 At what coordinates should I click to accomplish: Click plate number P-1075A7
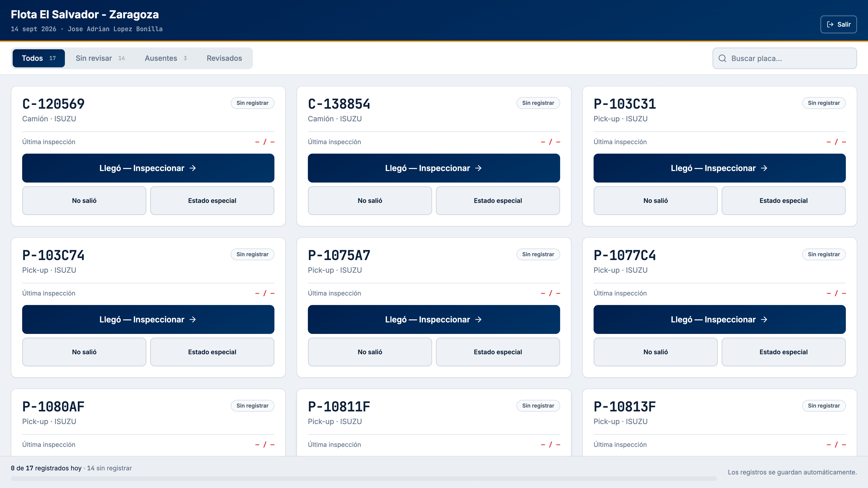[339, 255]
